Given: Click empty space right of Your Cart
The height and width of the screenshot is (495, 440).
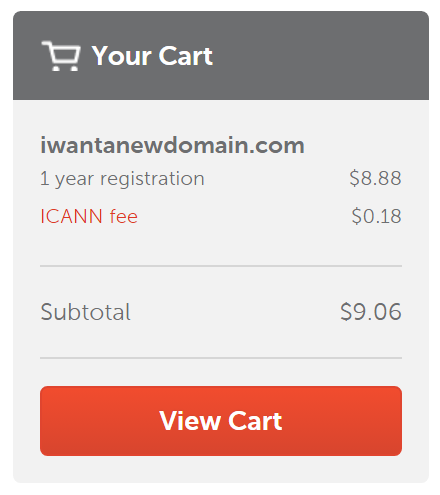Looking at the screenshot, I should (x=320, y=55).
